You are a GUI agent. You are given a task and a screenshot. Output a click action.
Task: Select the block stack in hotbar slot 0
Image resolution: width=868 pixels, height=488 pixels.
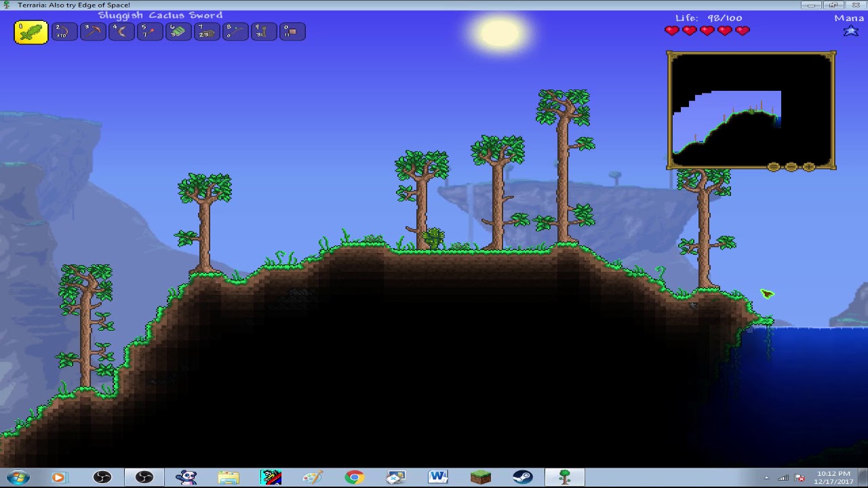pos(292,31)
